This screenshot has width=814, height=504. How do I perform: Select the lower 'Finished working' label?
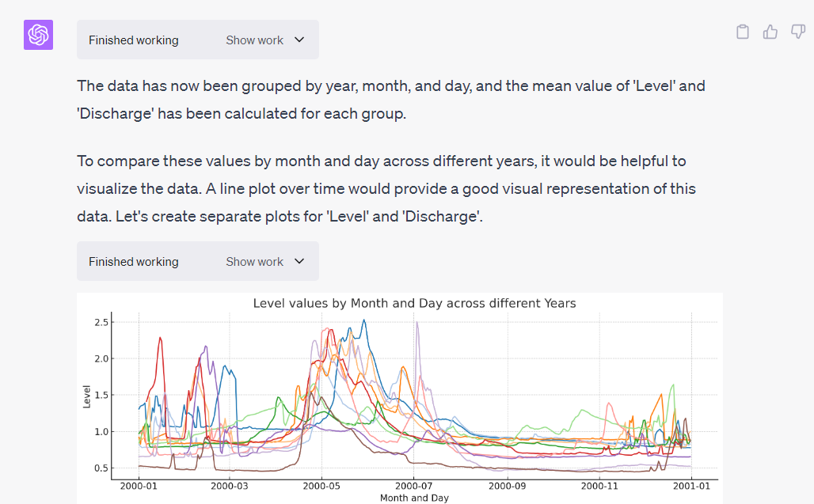[133, 261]
